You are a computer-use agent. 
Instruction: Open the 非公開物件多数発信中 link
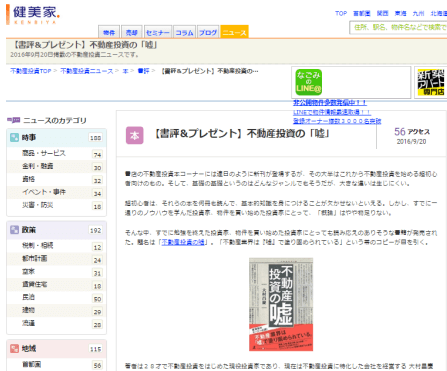(x=330, y=102)
